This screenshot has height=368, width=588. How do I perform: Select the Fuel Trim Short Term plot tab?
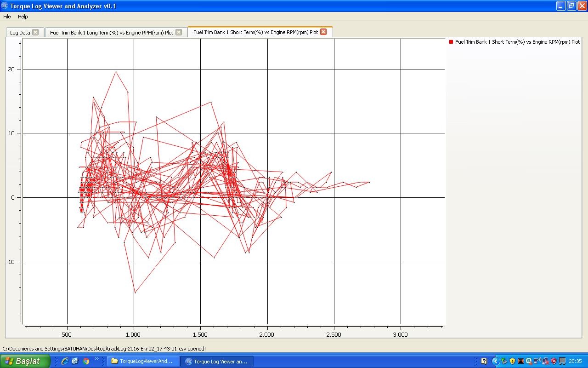[x=255, y=32]
